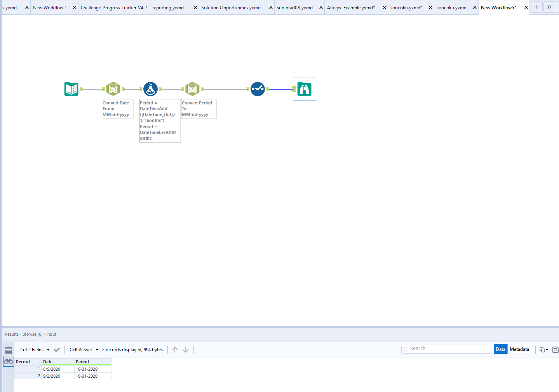Open the DateTime tool converting Period

[192, 88]
